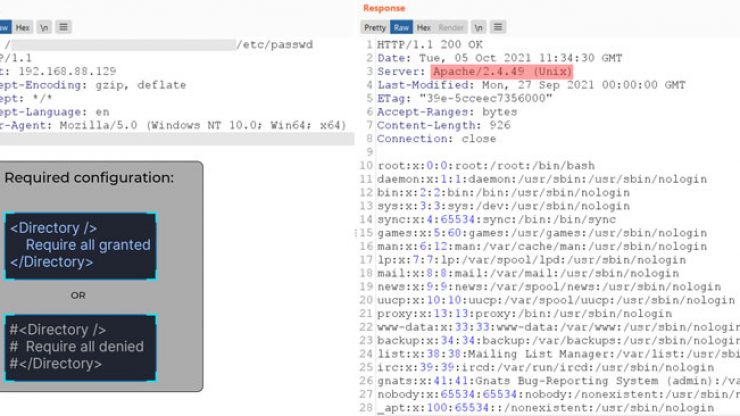Image resolution: width=740 pixels, height=416 pixels.
Task: Select the Mailing List Manager line
Action: point(558,354)
